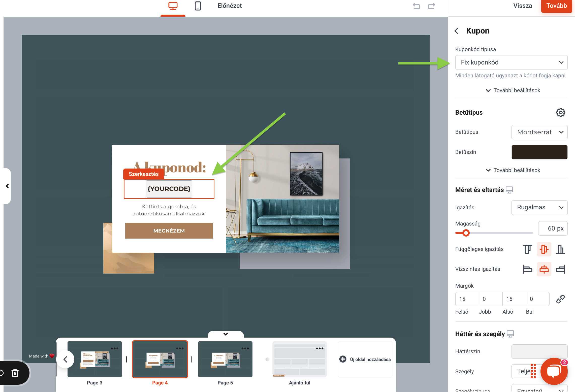The height and width of the screenshot is (392, 575).
Task: Toggle device icon beside Háttér és szegély
Action: [x=510, y=334]
